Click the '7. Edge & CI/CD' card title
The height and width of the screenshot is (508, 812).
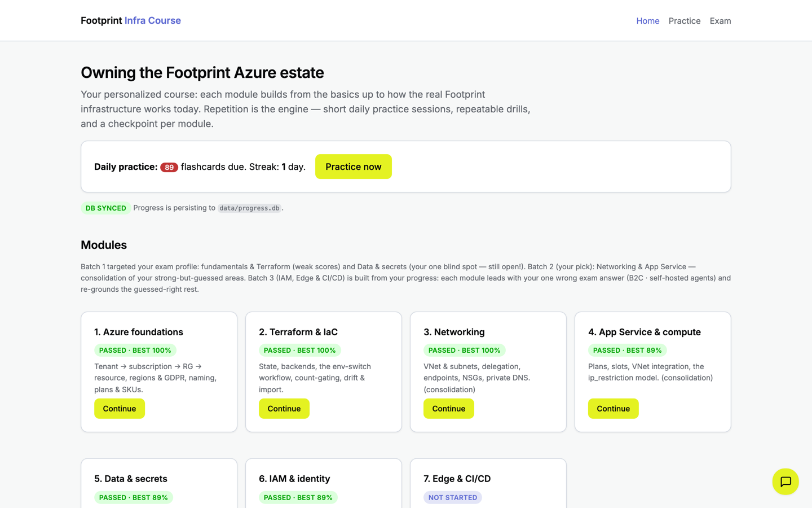tap(457, 479)
